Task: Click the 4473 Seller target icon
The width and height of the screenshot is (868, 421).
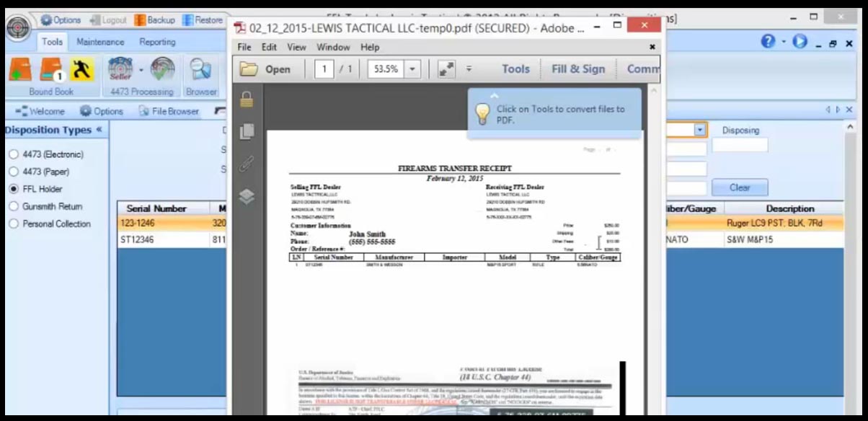Action: pyautogui.click(x=120, y=69)
